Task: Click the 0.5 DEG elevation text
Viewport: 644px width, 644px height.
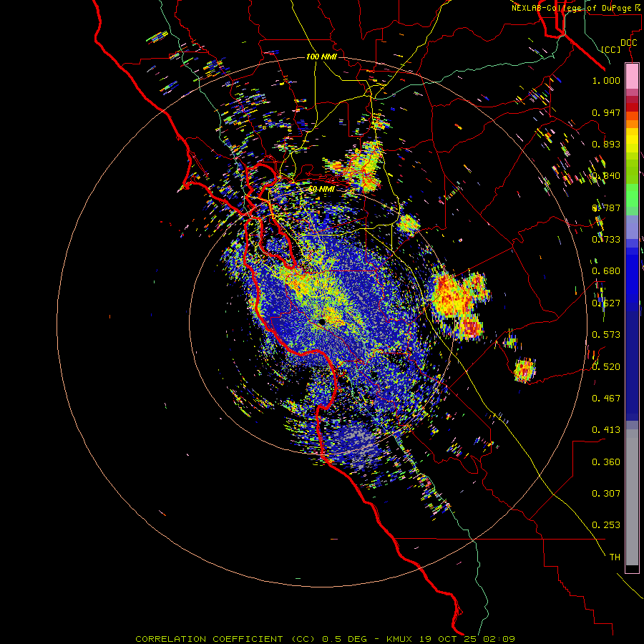Action: click(x=345, y=639)
